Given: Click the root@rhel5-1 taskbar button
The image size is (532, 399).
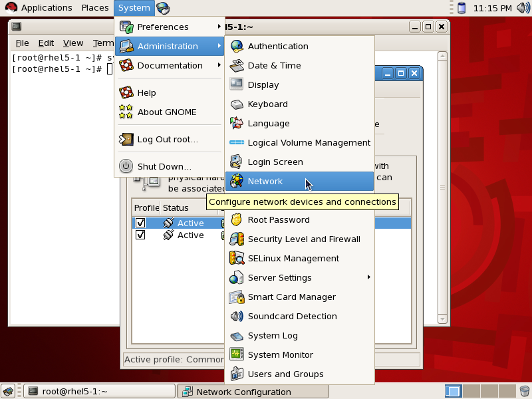Looking at the screenshot, I should [x=100, y=391].
